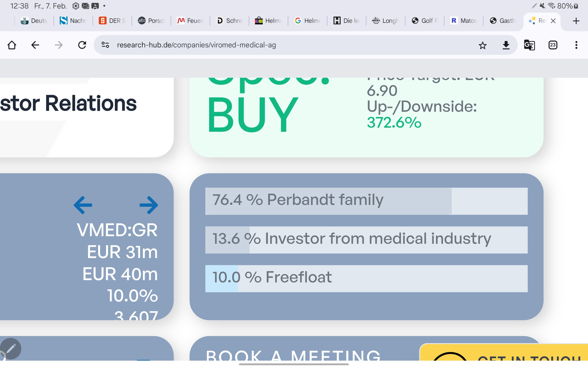Click the 6.90 price target value
The width and height of the screenshot is (588, 368).
click(382, 91)
